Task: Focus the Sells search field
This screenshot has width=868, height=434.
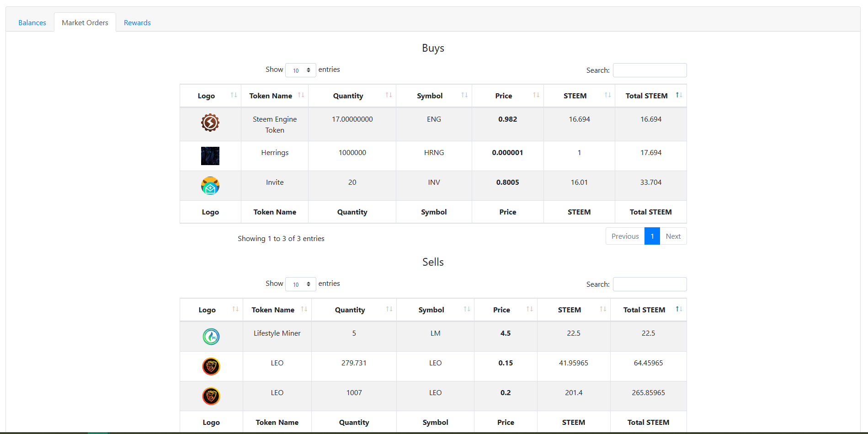Action: 650,284
